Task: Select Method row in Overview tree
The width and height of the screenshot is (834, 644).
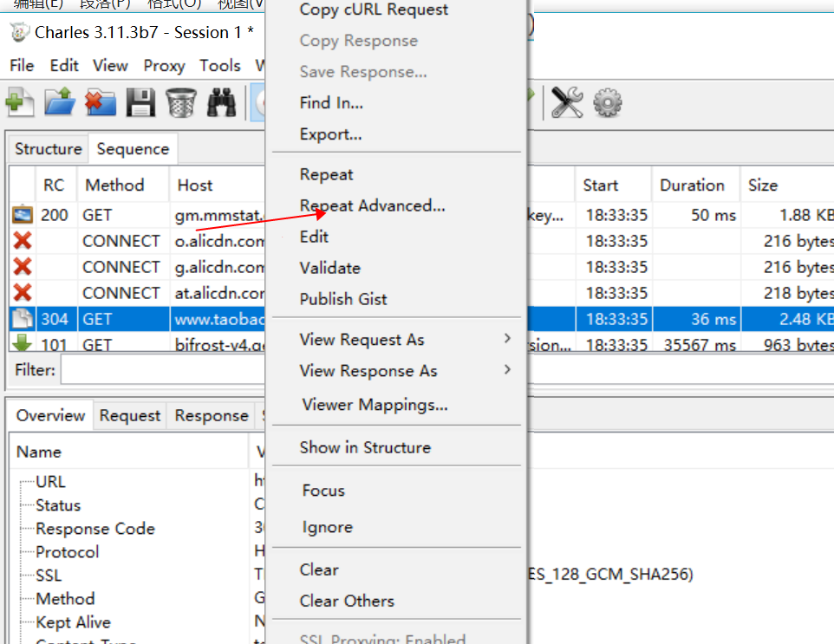Action: (65, 599)
